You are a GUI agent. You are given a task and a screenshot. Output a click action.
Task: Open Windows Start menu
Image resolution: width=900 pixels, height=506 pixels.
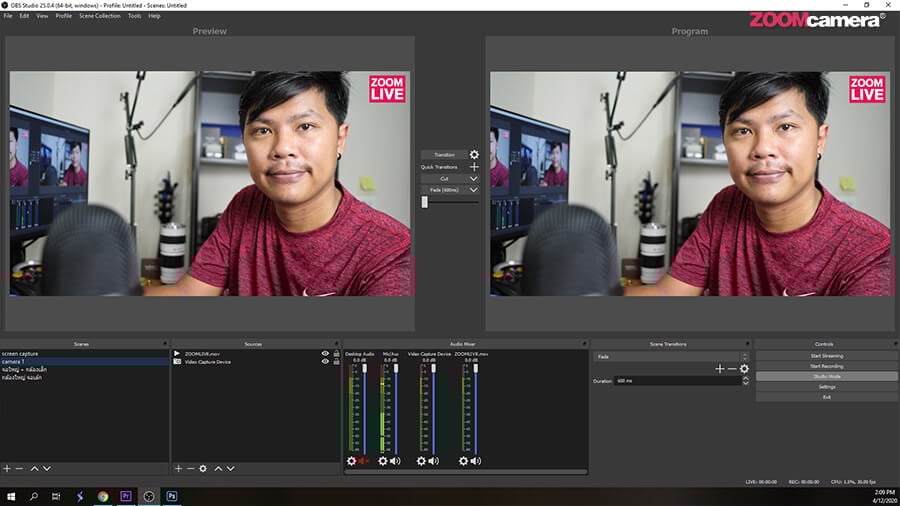point(11,496)
